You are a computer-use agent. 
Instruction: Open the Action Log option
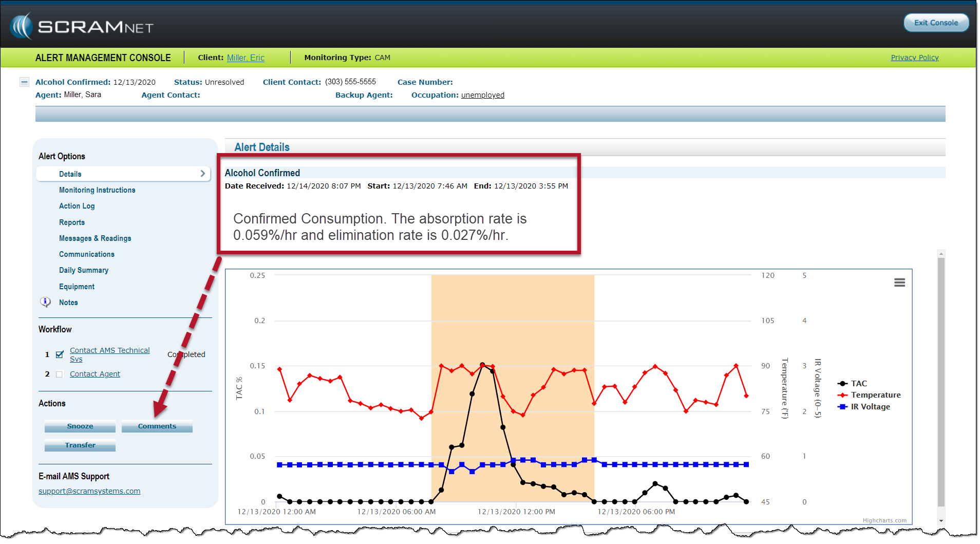pos(77,206)
